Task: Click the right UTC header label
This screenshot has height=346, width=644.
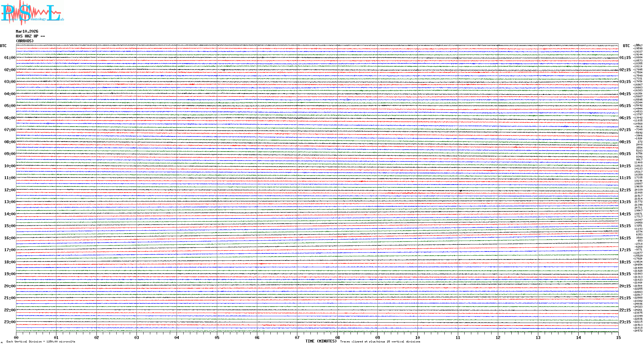Action: (x=626, y=46)
